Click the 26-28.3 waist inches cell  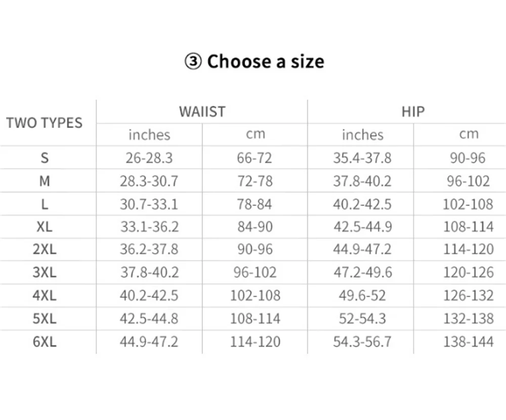(149, 158)
